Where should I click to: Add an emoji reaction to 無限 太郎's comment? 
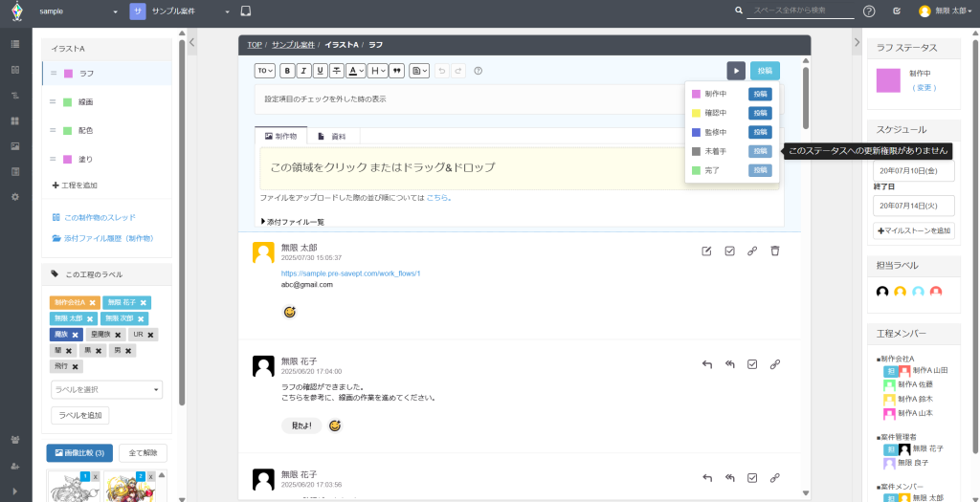point(289,312)
